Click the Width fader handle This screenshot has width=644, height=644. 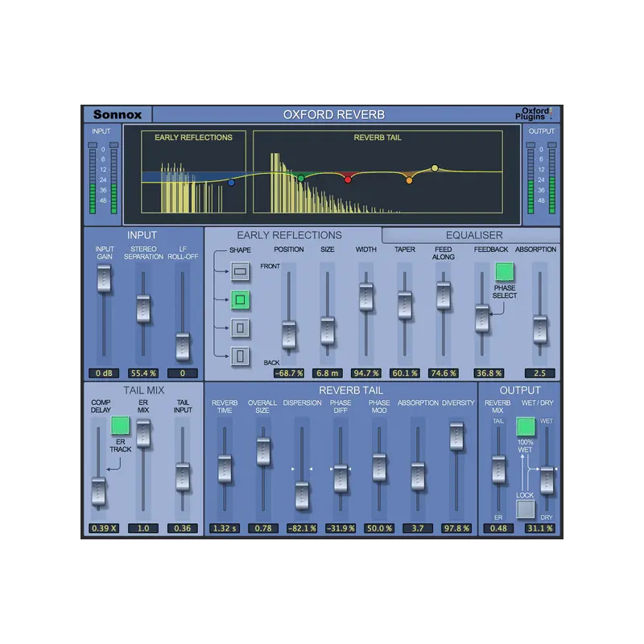point(366,296)
